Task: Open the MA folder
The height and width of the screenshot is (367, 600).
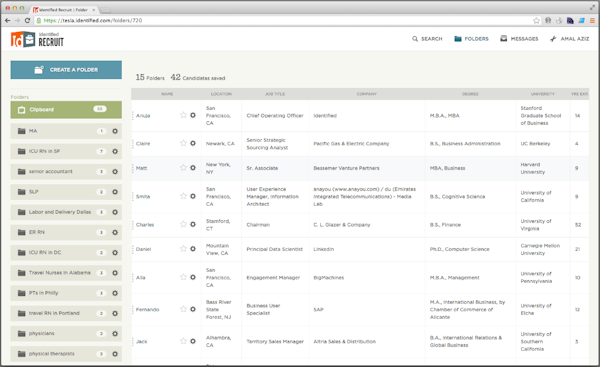Action: pyautogui.click(x=66, y=131)
